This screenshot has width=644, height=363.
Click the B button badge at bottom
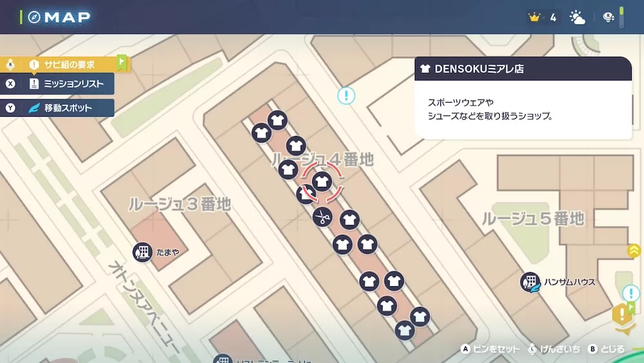point(592,349)
